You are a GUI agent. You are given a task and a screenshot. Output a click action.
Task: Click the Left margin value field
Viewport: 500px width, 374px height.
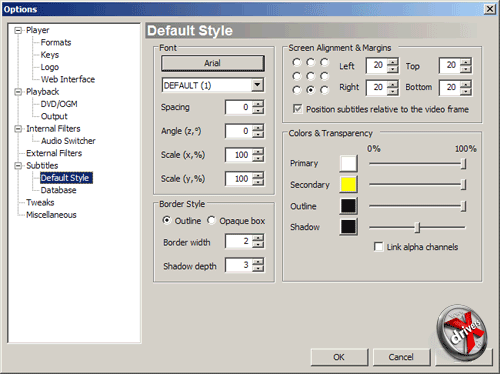tap(377, 65)
